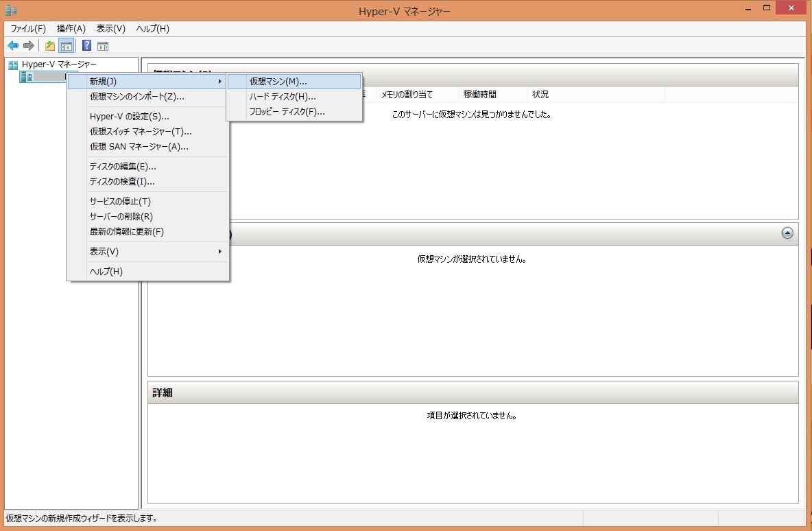Click the back arrow toolbar icon
Screen dimensions: 812x531
(x=13, y=46)
